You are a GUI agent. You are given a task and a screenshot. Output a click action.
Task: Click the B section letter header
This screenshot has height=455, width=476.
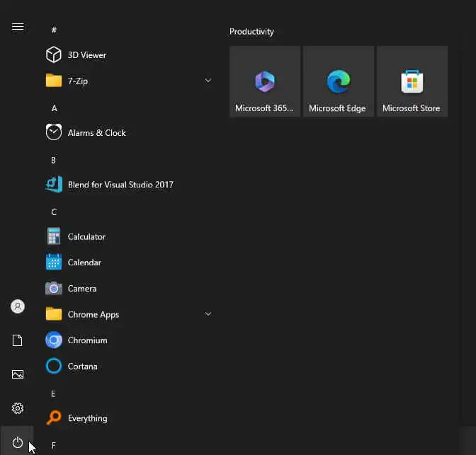click(x=53, y=160)
